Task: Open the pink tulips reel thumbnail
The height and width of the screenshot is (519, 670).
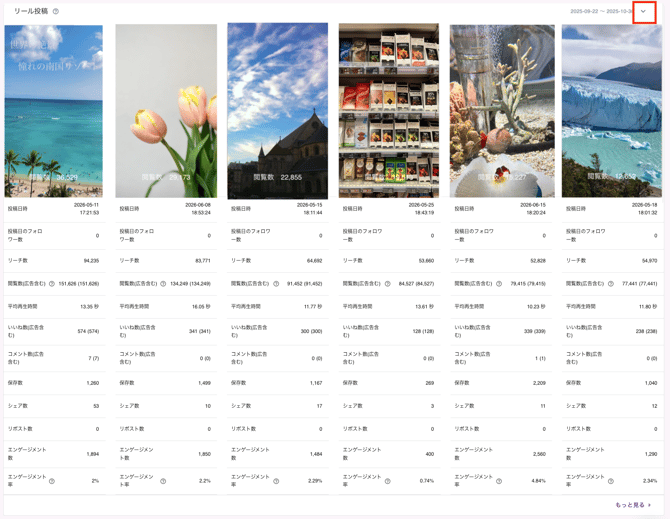Action: [166, 111]
